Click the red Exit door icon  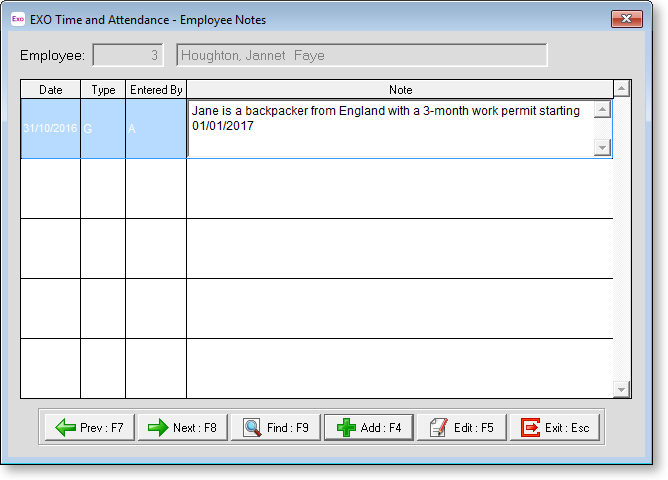coord(530,428)
